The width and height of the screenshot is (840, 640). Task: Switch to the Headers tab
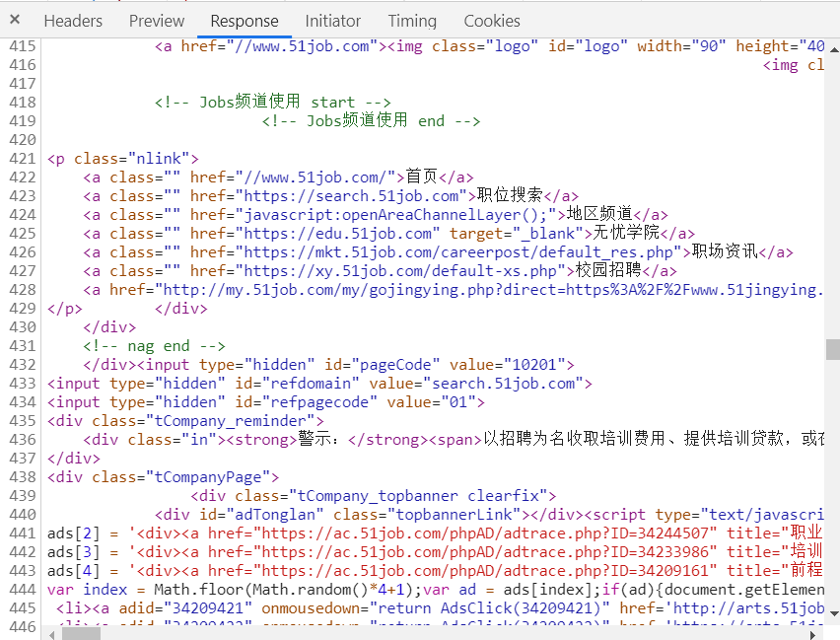coord(73,20)
